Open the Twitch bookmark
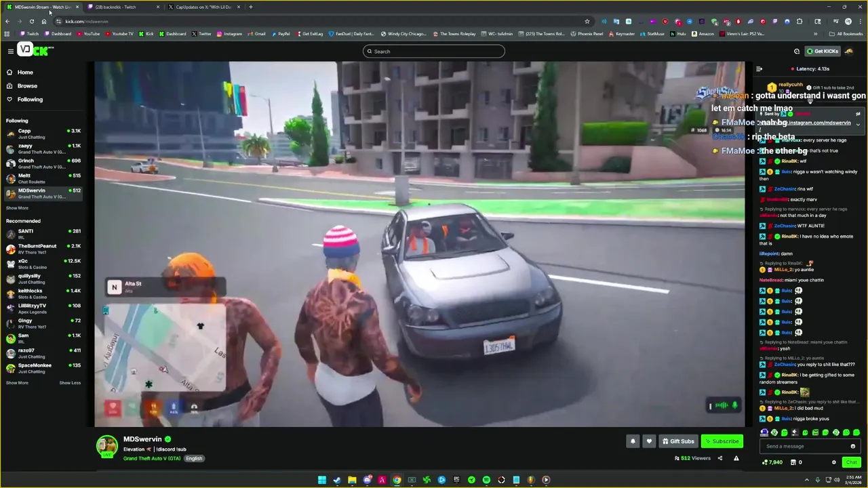This screenshot has width=868, height=488. (x=30, y=34)
